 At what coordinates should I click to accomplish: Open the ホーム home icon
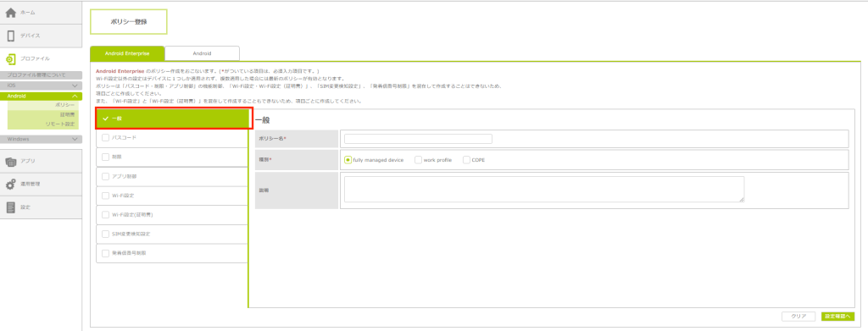click(x=10, y=12)
